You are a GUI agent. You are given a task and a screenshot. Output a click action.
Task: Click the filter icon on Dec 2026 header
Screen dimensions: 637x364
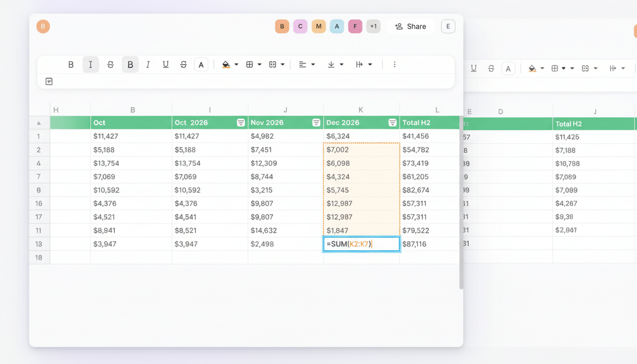(392, 122)
